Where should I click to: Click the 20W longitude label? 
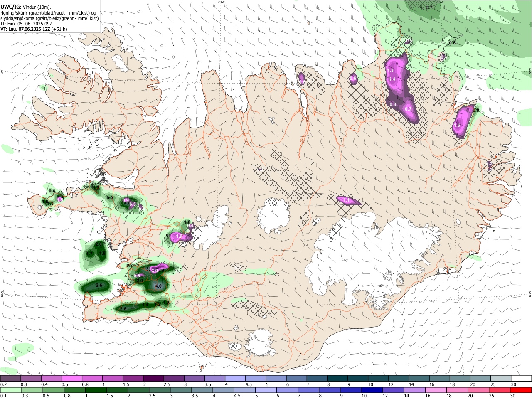click(222, 2)
